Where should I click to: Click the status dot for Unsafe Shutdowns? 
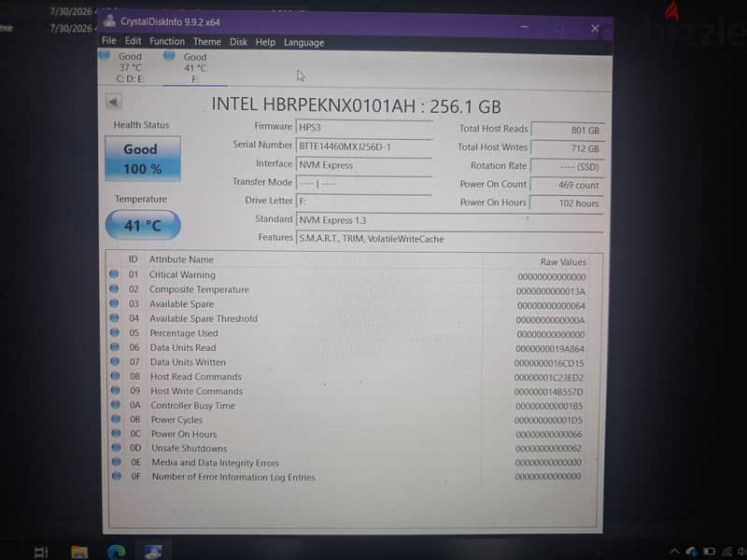tap(116, 447)
